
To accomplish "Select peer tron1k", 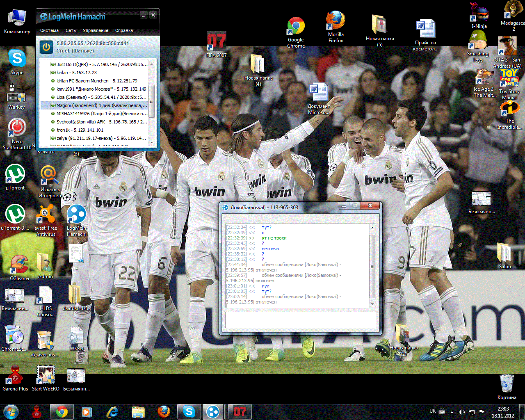I will [94, 130].
